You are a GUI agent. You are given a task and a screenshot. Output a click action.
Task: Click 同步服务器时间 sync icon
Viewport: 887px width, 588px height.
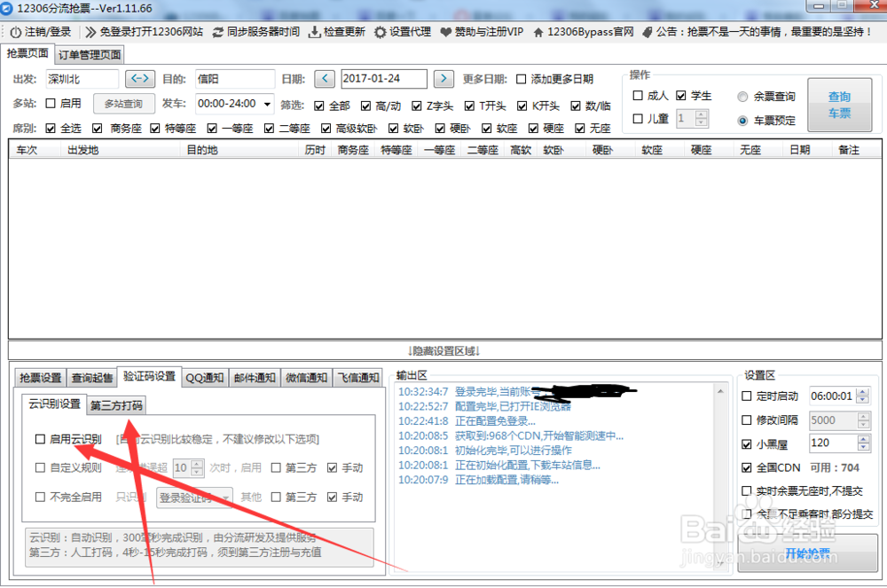click(x=218, y=32)
